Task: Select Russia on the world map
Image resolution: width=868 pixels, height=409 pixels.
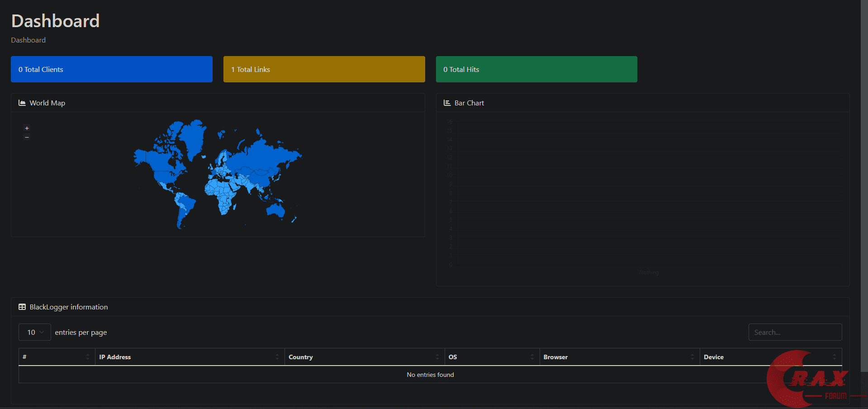Action: 262,156
